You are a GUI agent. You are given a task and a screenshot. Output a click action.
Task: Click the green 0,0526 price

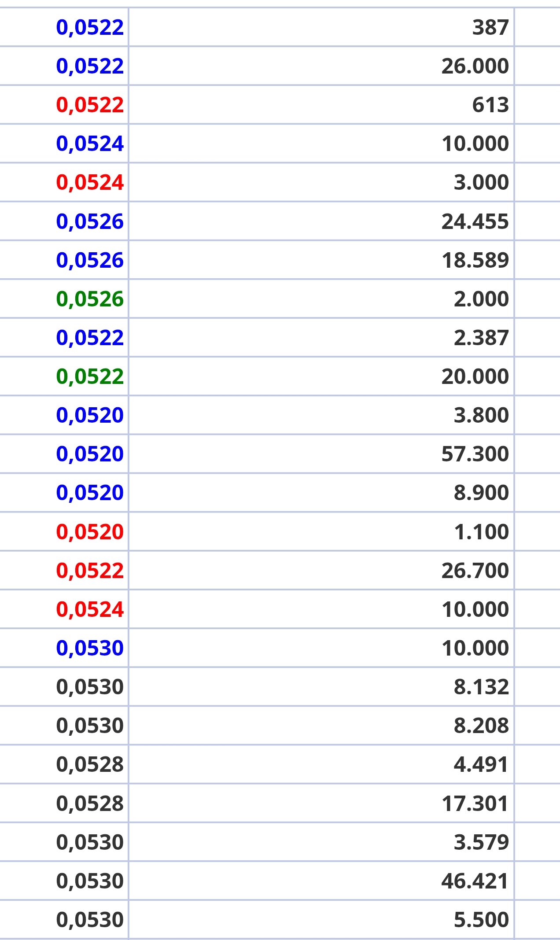click(x=90, y=299)
